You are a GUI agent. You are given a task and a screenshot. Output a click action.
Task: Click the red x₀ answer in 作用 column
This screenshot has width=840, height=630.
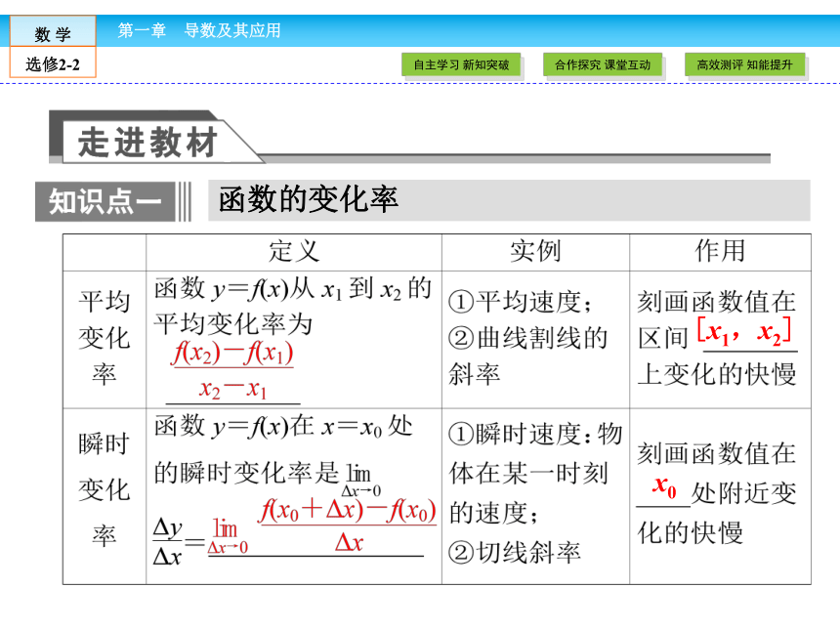coord(664,487)
